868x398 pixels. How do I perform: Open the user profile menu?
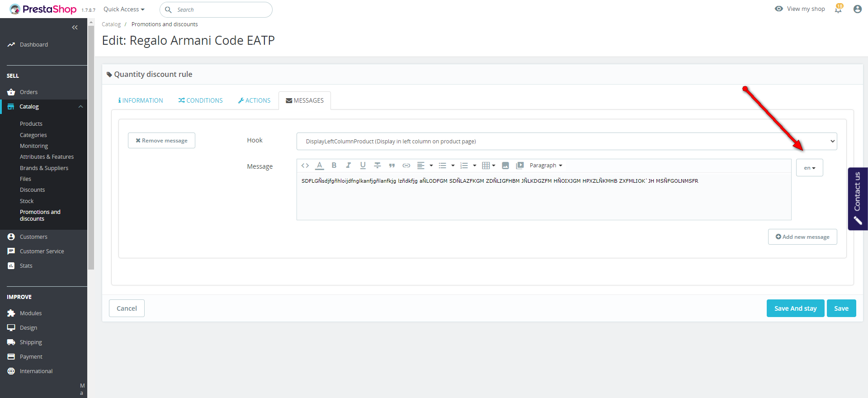[x=858, y=9]
